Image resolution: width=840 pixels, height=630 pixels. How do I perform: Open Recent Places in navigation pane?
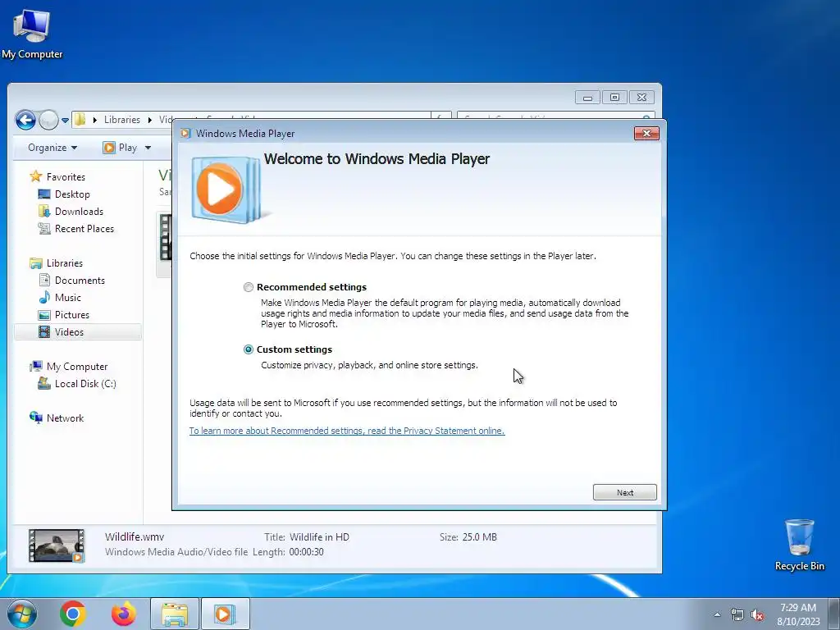click(84, 229)
